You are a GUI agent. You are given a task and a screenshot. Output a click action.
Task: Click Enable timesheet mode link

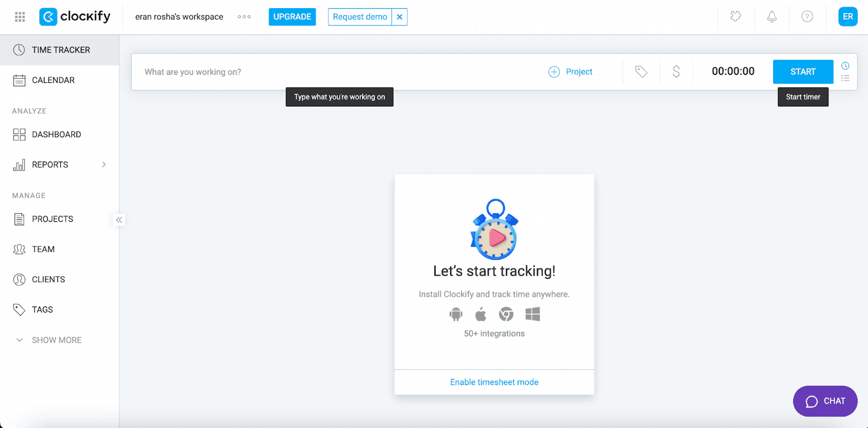[494, 382]
